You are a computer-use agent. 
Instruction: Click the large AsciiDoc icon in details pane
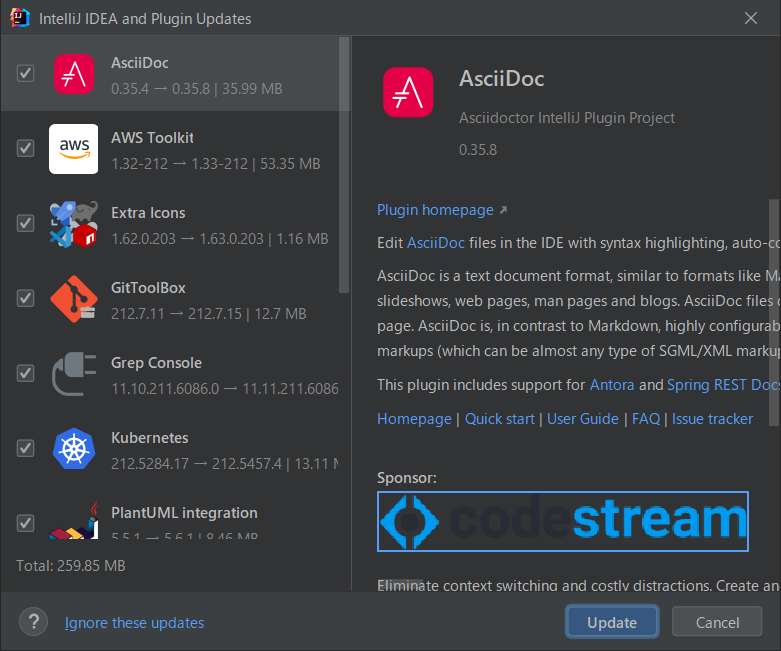[x=408, y=92]
